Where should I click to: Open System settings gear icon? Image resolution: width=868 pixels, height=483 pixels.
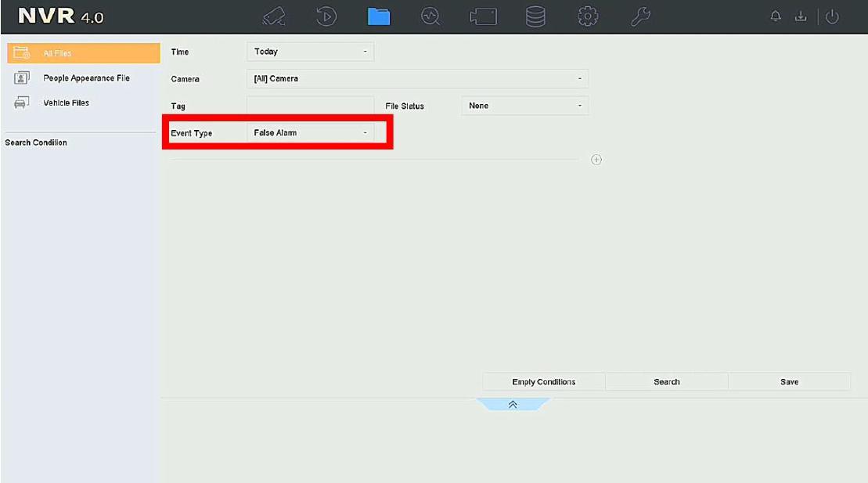(588, 16)
